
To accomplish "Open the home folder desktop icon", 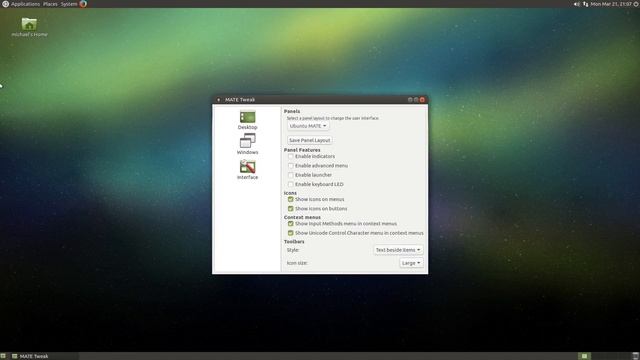I will (29, 27).
